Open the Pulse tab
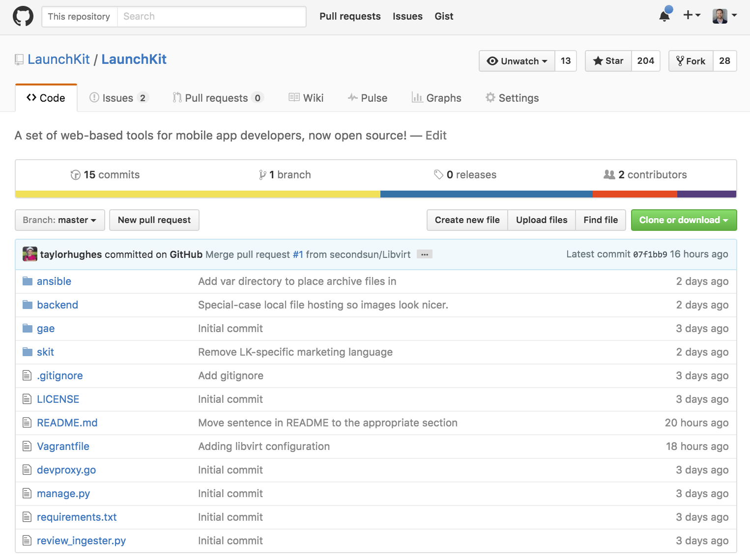The height and width of the screenshot is (560, 750). [x=368, y=98]
